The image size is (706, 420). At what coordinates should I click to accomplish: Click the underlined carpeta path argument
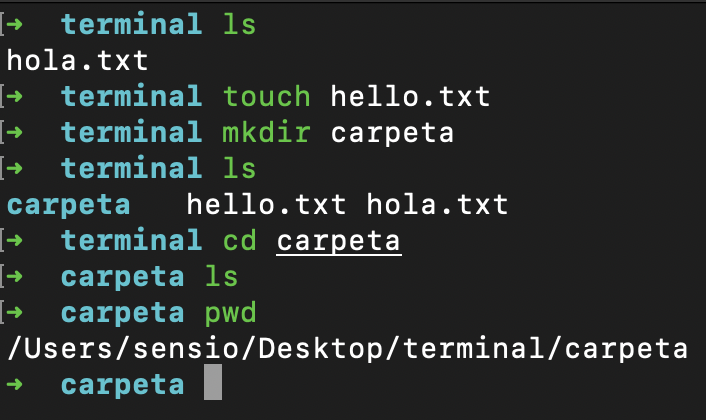(338, 242)
